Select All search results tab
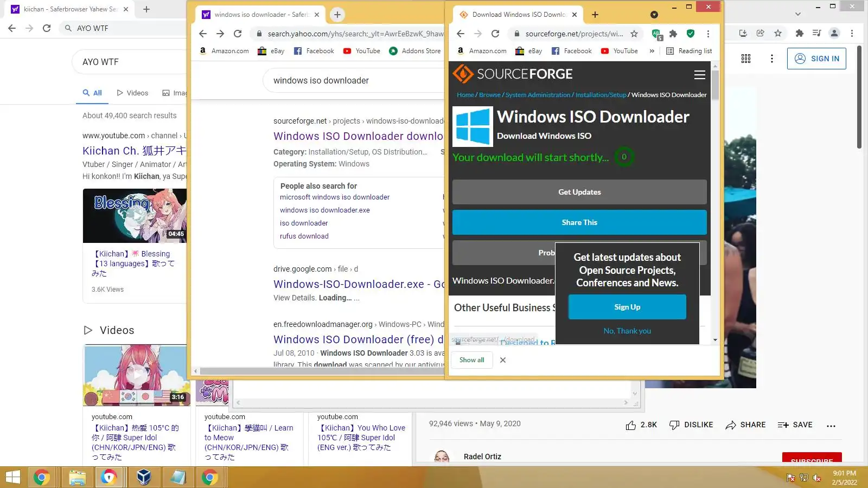868x488 pixels. tap(92, 93)
